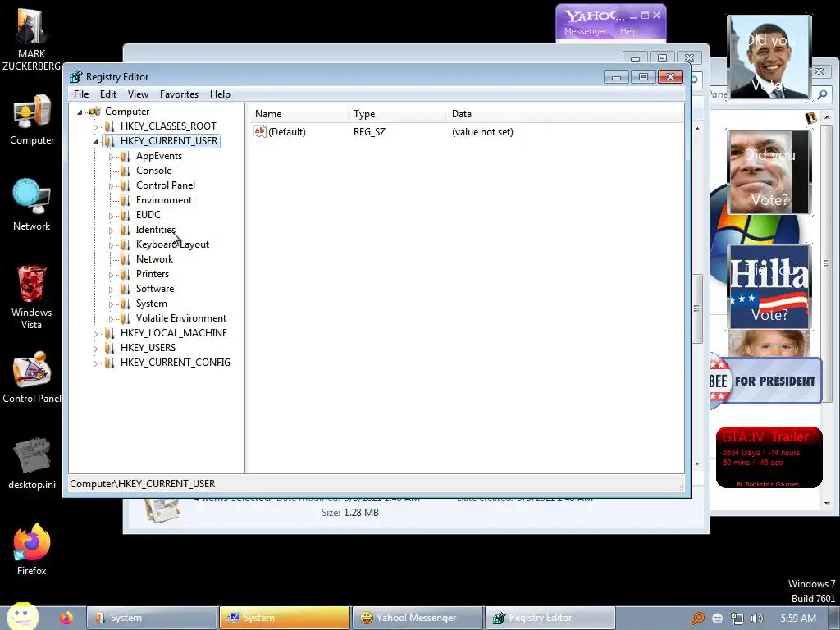This screenshot has width=840, height=630.
Task: Expand the Control Panel key arrow
Action: point(111,186)
